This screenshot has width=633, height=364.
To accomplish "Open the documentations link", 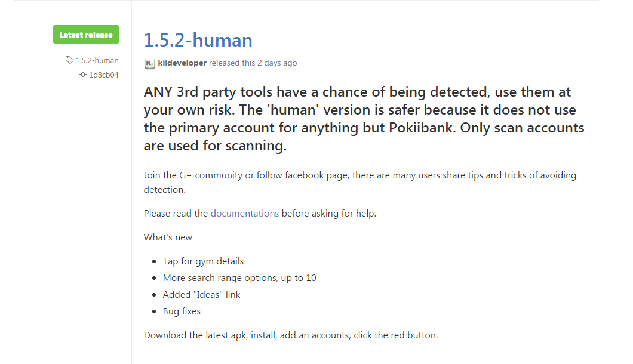I will [x=244, y=213].
